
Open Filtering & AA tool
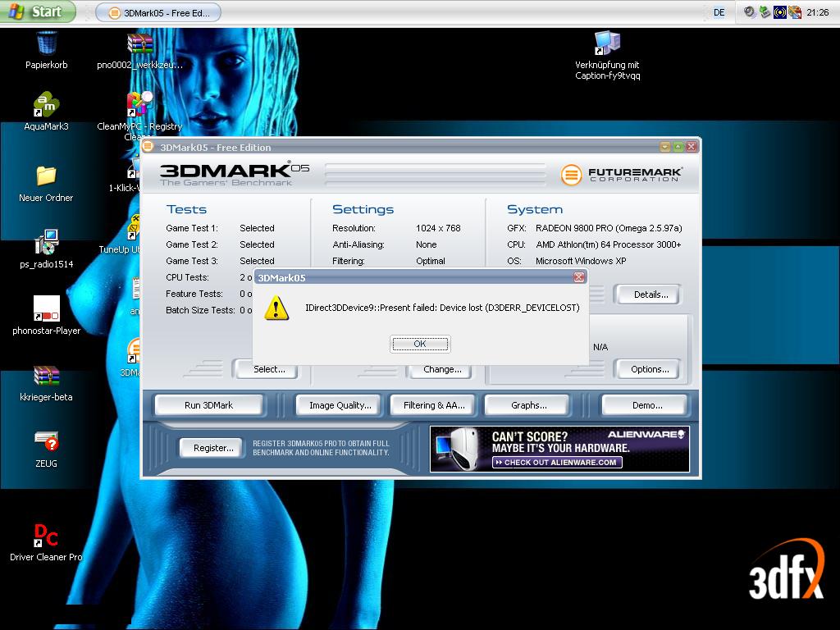click(x=434, y=405)
